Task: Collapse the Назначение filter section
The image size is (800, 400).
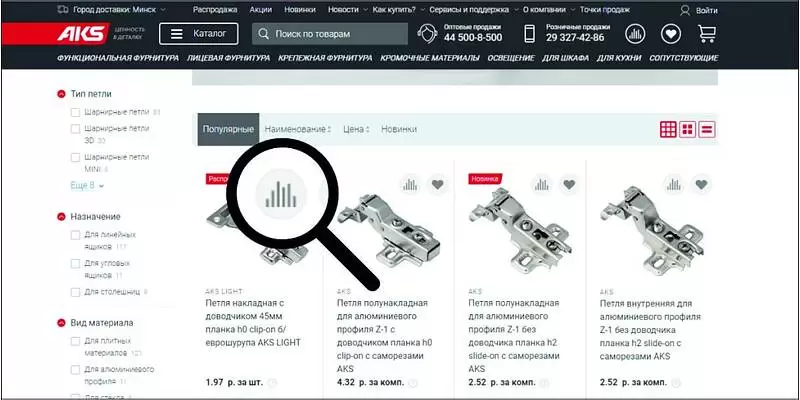Action: pos(61,217)
